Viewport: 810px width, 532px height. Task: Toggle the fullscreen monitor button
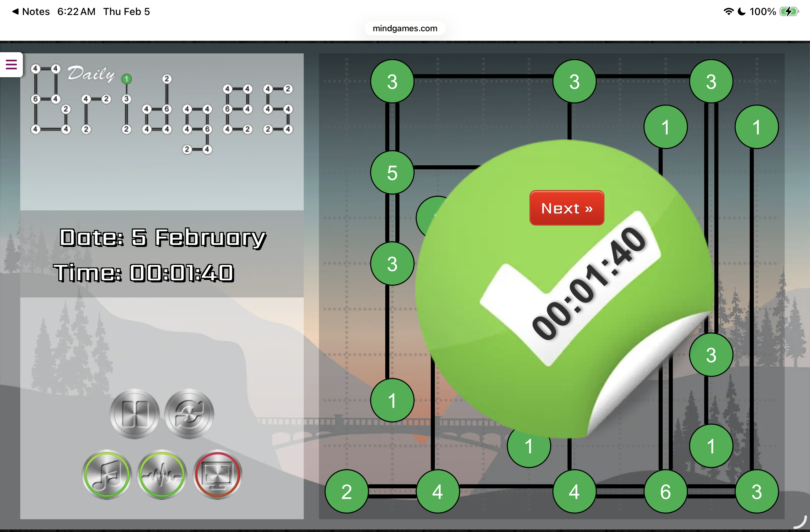click(217, 474)
